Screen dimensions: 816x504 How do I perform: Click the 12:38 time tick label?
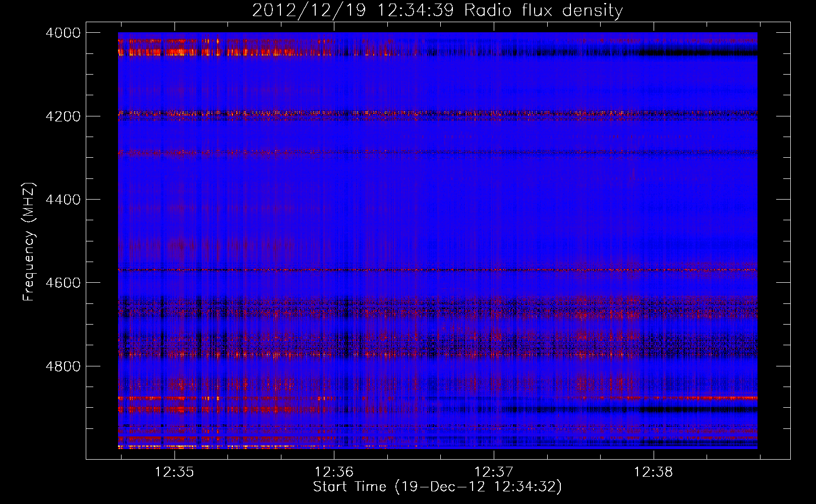tap(654, 472)
